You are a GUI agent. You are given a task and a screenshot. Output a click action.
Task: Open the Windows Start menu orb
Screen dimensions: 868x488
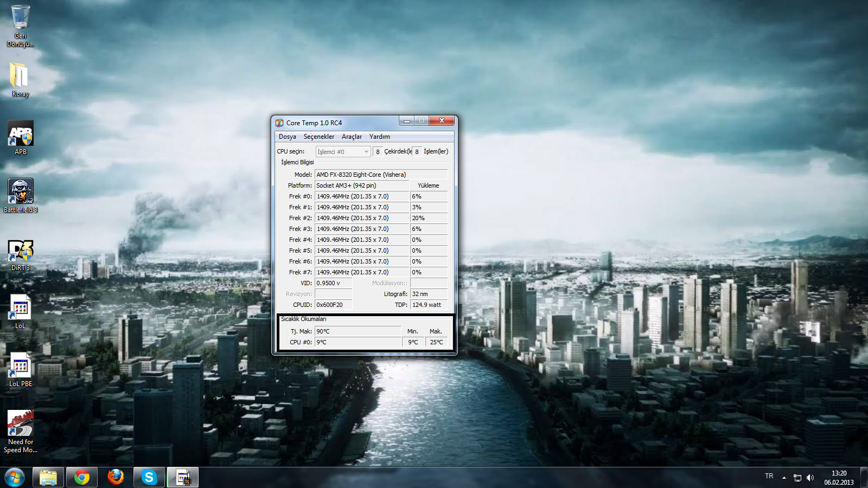point(15,478)
